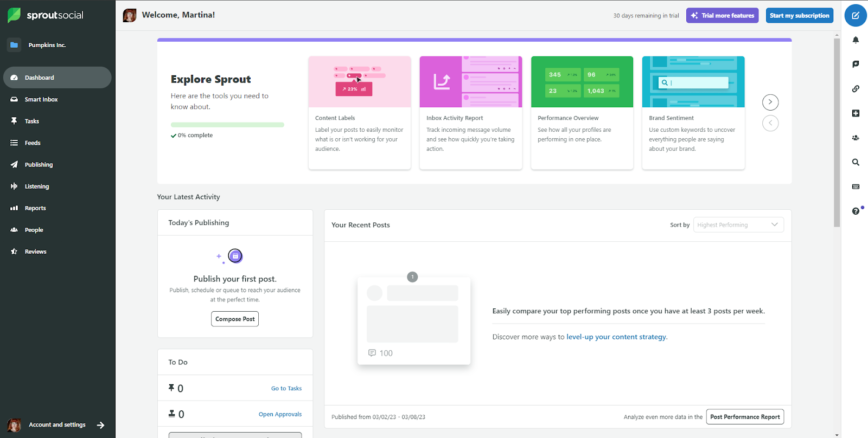Open the notifications bell icon

[856, 40]
